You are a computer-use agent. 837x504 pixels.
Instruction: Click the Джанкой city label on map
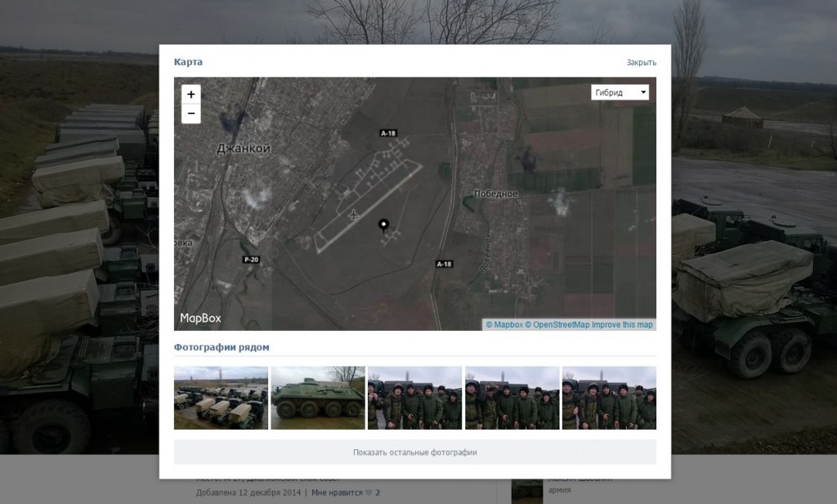(x=244, y=149)
